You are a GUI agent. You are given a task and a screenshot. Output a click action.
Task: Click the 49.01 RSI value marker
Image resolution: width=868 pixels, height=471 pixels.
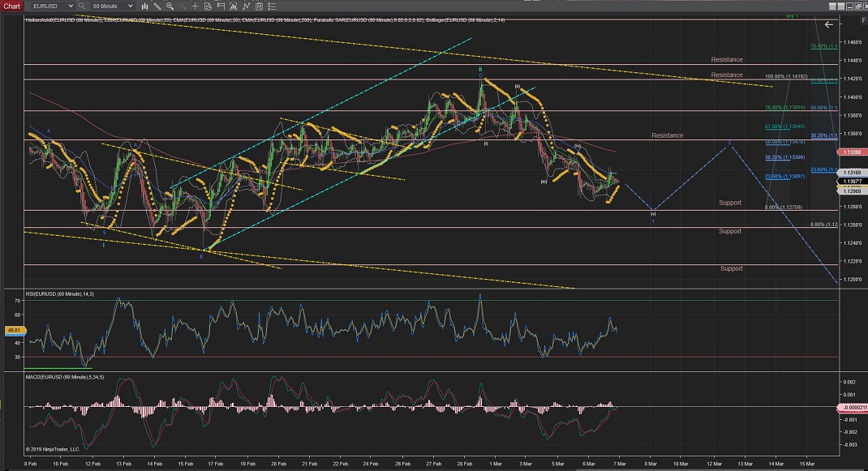point(13,330)
